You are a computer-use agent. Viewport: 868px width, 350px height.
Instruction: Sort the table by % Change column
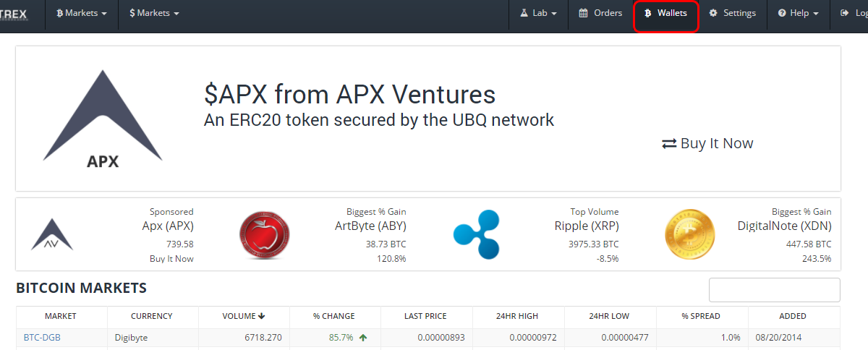point(334,316)
